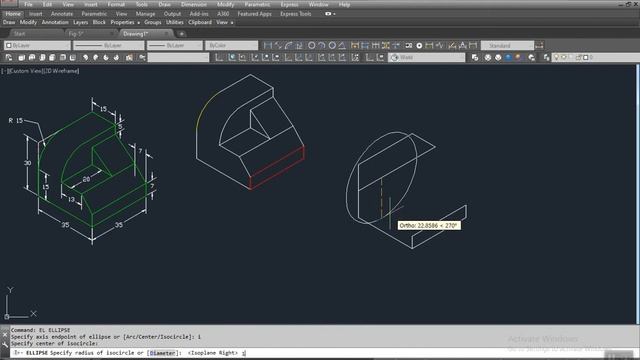
Task: Select the Tolerance tool in dimension toolbar
Action: pyautogui.click(x=409, y=45)
